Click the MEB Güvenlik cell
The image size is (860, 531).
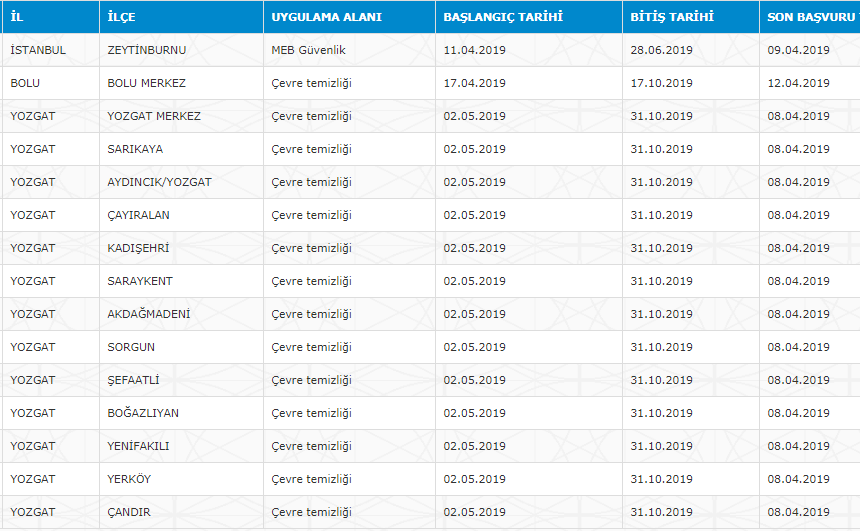(308, 50)
